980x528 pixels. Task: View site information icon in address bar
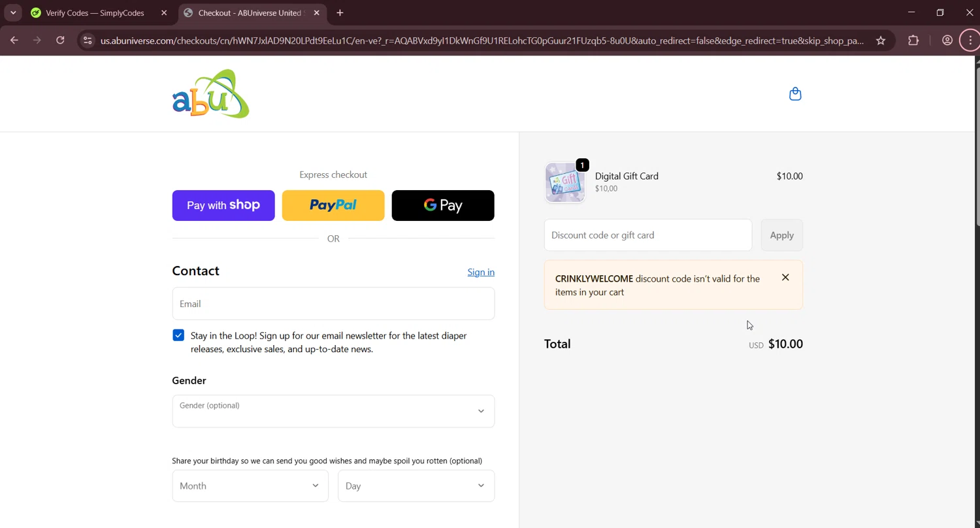point(87,41)
